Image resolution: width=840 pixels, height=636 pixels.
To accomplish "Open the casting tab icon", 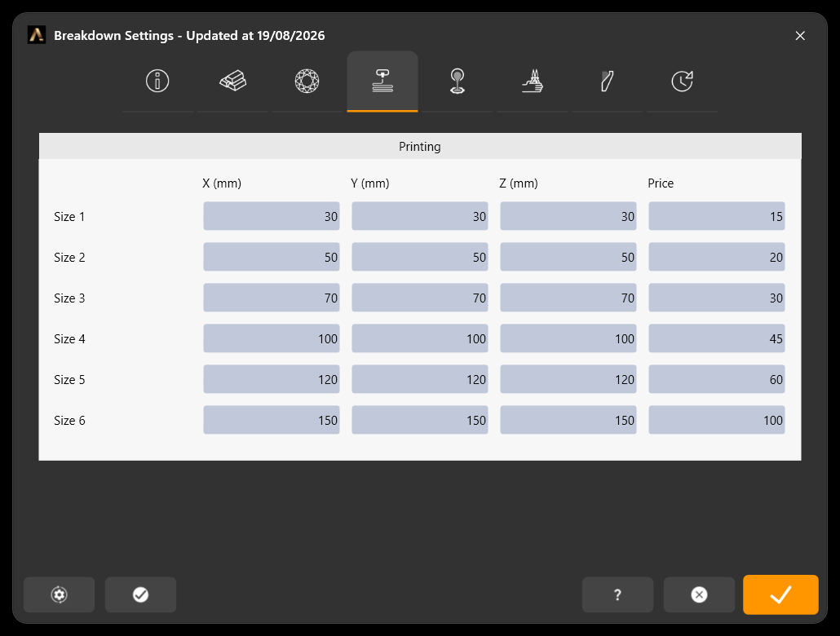I will click(457, 81).
